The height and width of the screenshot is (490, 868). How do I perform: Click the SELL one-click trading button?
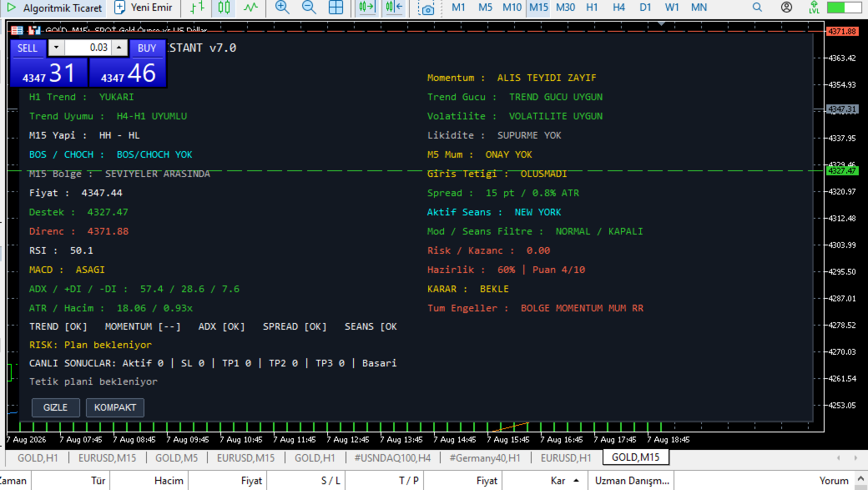pos(28,48)
